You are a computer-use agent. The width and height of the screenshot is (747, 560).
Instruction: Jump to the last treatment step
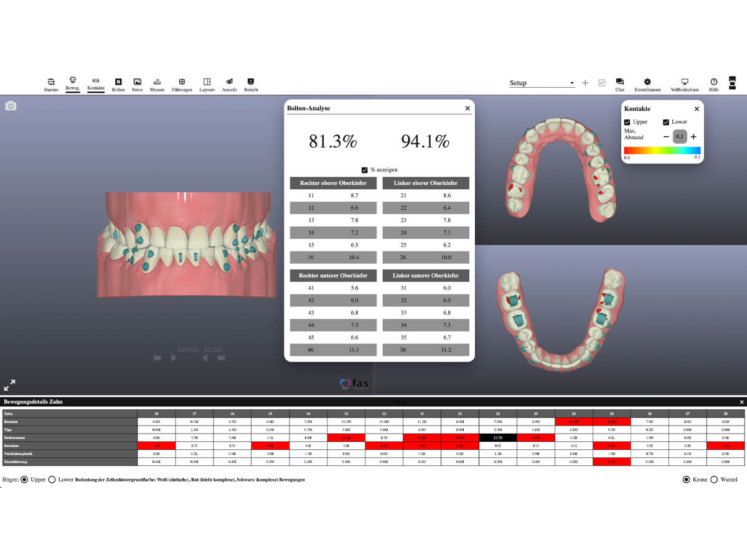pos(221,358)
